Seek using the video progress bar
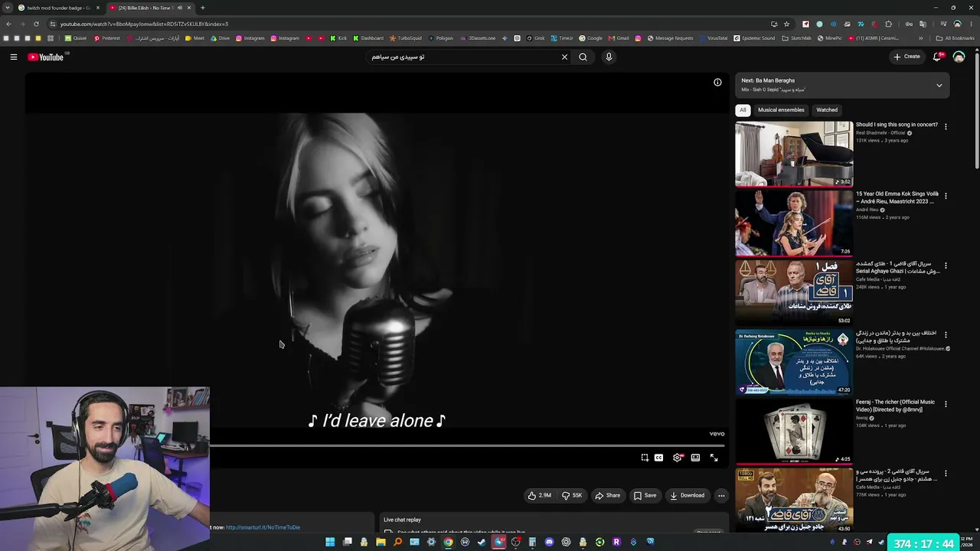This screenshot has height=551, width=980. [x=467, y=445]
